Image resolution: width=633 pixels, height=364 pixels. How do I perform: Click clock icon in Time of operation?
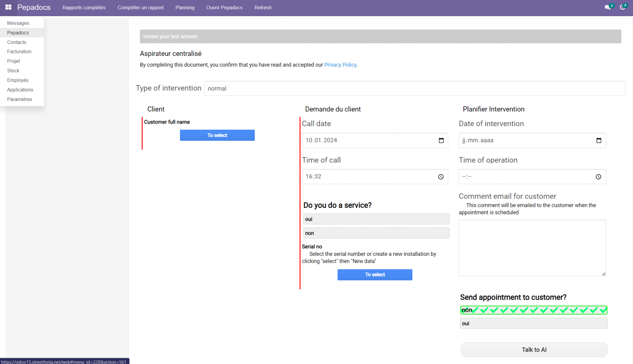coord(598,177)
